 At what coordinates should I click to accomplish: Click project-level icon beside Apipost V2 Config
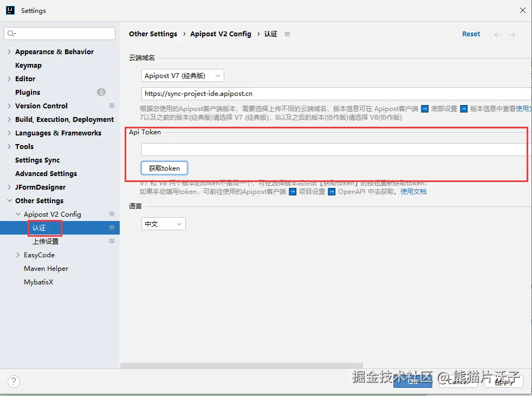tap(112, 214)
